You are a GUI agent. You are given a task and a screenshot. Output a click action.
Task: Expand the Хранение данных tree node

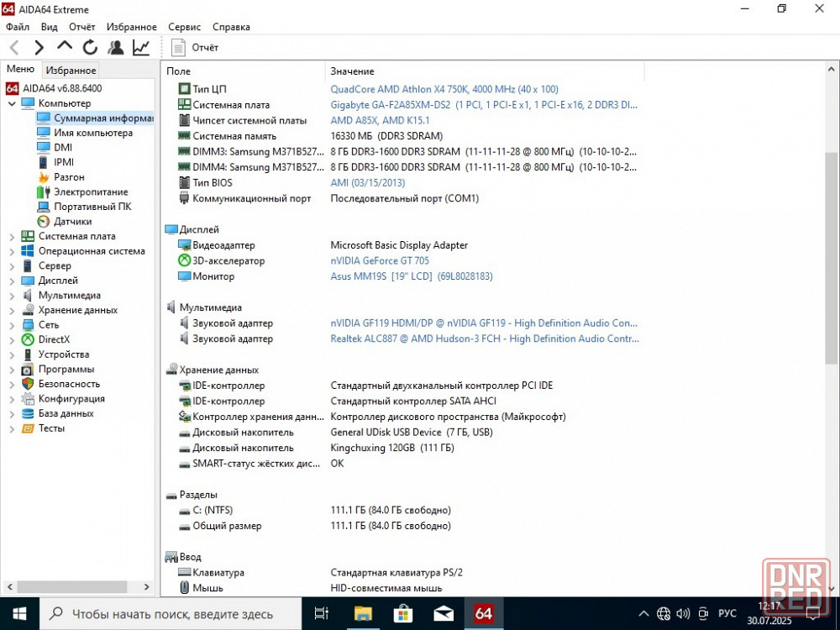[x=12, y=310]
